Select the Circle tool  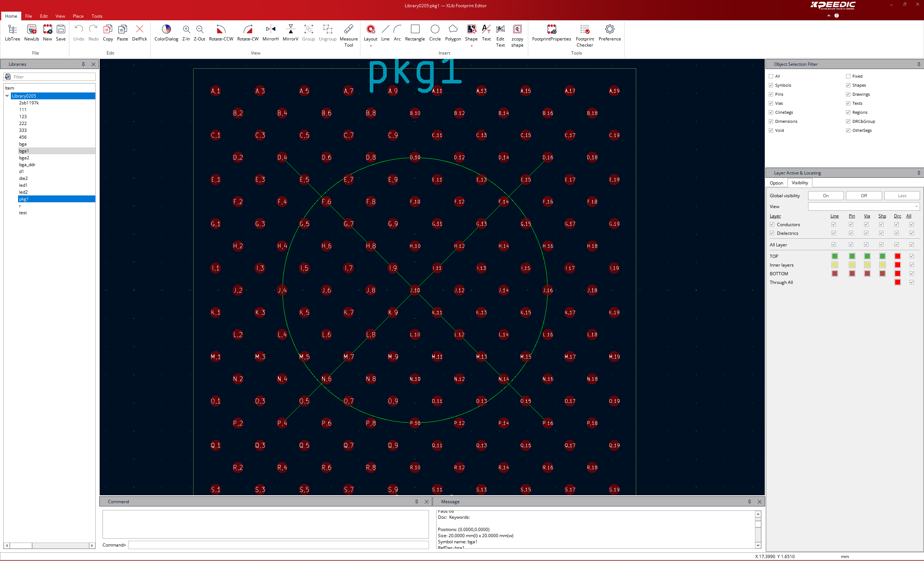[x=435, y=33]
